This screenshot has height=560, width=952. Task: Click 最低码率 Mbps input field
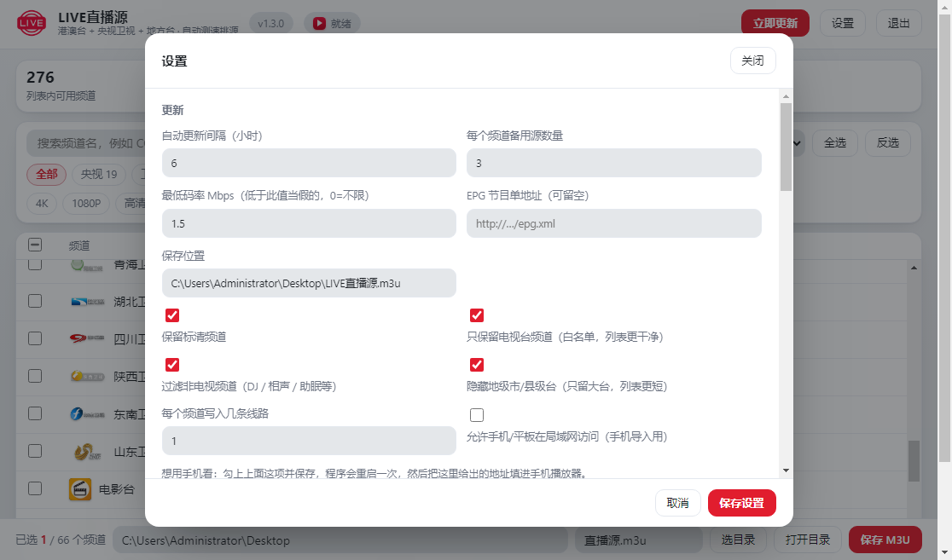coord(309,223)
